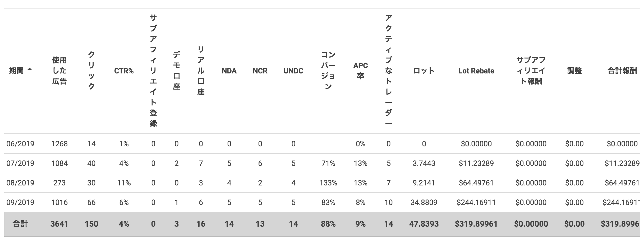Viewport: 644px width, 252px height.
Task: Click the サブアフィリエイト登録 column header
Action: (153, 71)
